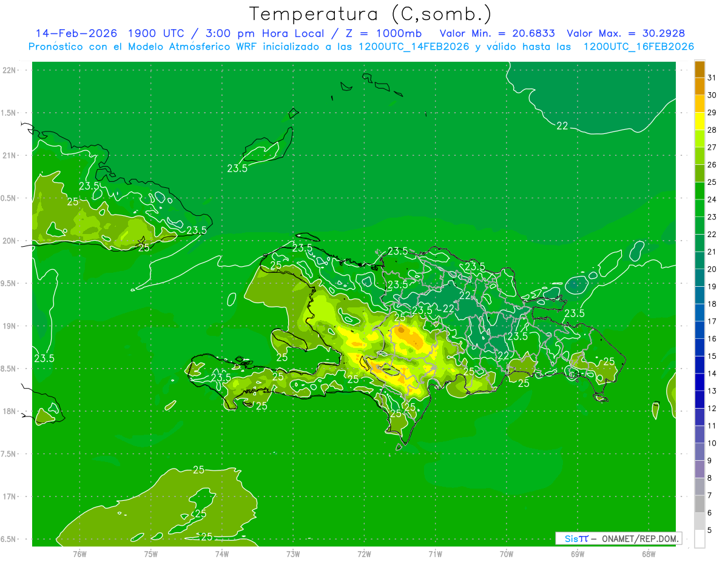Click the "1900 UTC" time text

pyautogui.click(x=160, y=33)
